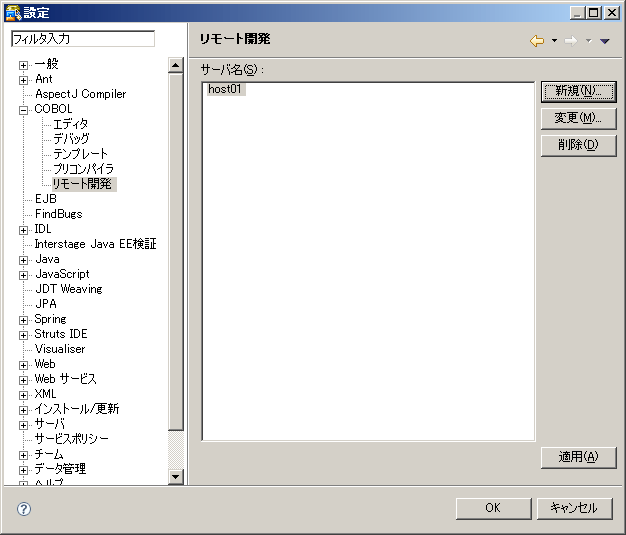Click the back navigation arrow icon
This screenshot has width=626, height=535.
537,41
